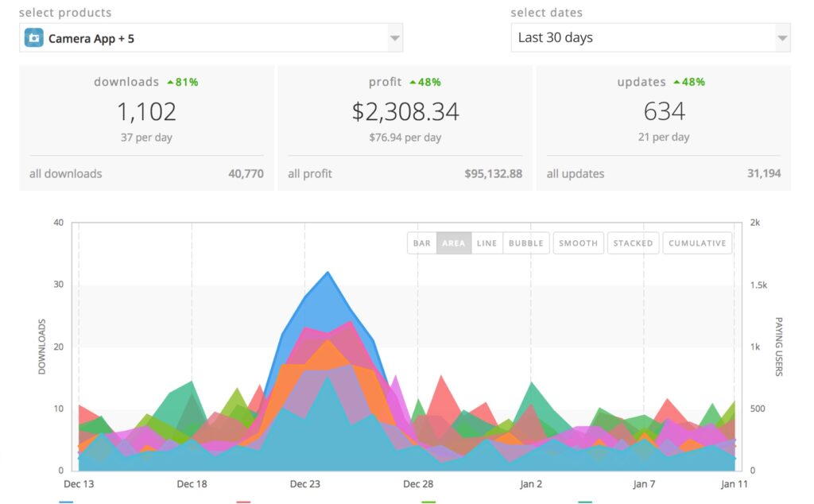Image resolution: width=814 pixels, height=504 pixels.
Task: Select the AREA chart view
Action: (454, 243)
